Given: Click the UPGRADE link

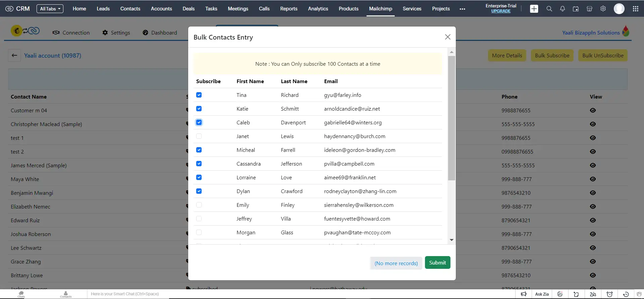Looking at the screenshot, I should pyautogui.click(x=501, y=11).
